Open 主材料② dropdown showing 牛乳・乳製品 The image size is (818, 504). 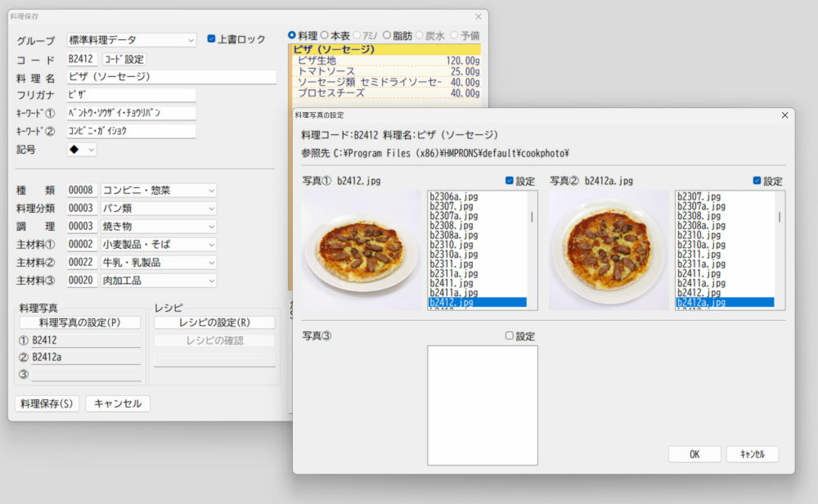(159, 263)
